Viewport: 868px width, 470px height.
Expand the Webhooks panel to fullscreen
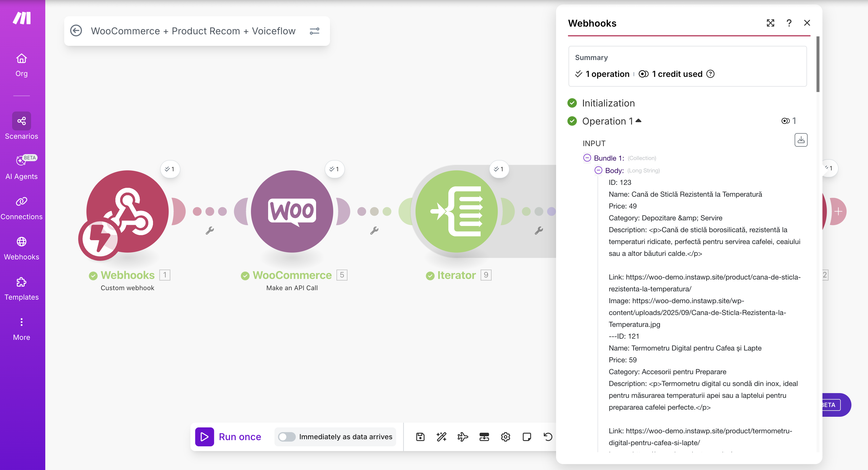click(770, 23)
